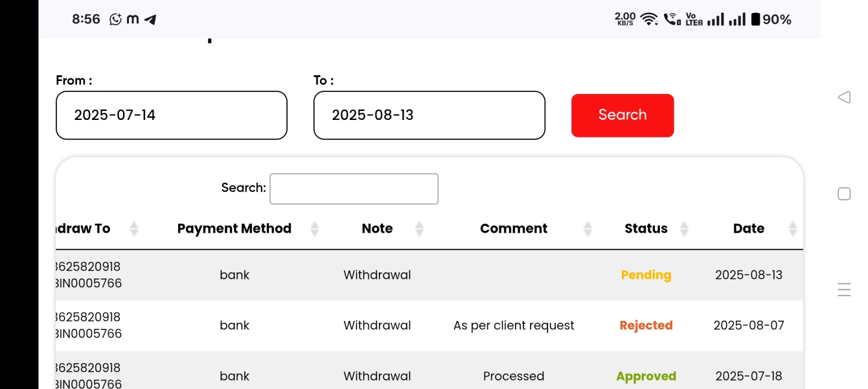The image size is (868, 389).
Task: Tap the Wi-Fi status icon
Action: 648,19
